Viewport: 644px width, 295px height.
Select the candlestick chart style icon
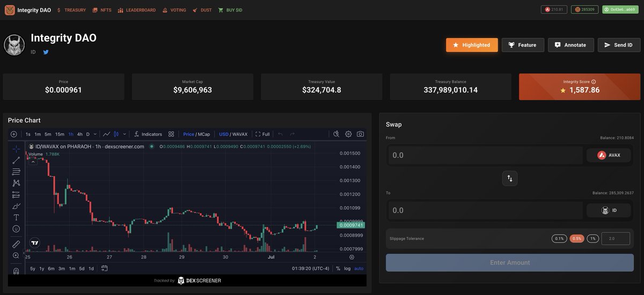[116, 134]
